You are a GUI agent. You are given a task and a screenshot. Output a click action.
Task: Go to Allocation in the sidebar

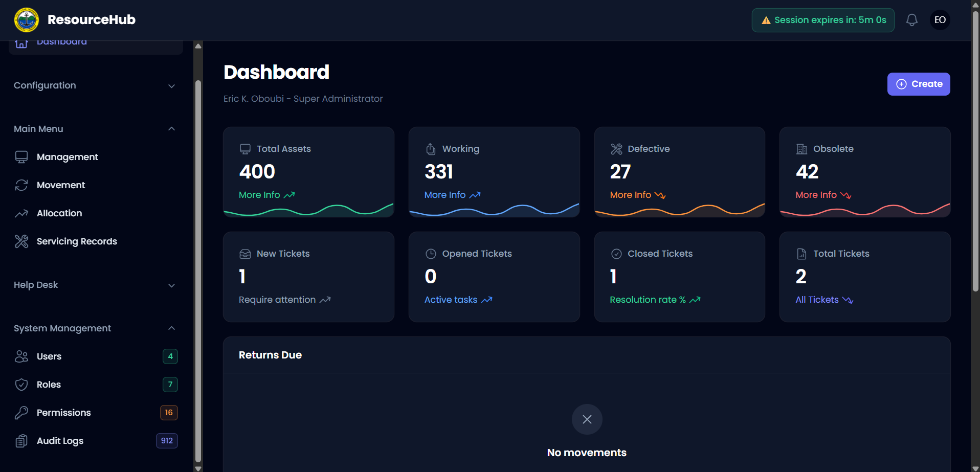tap(59, 213)
